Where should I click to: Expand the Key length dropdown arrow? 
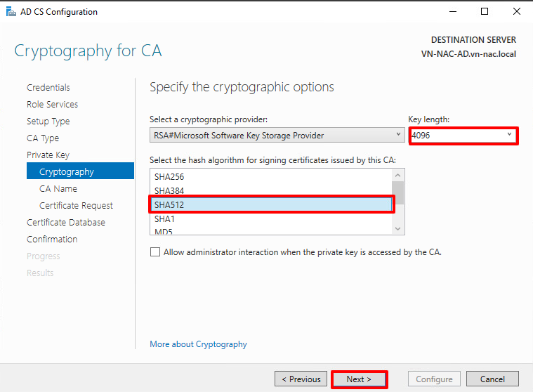click(509, 134)
